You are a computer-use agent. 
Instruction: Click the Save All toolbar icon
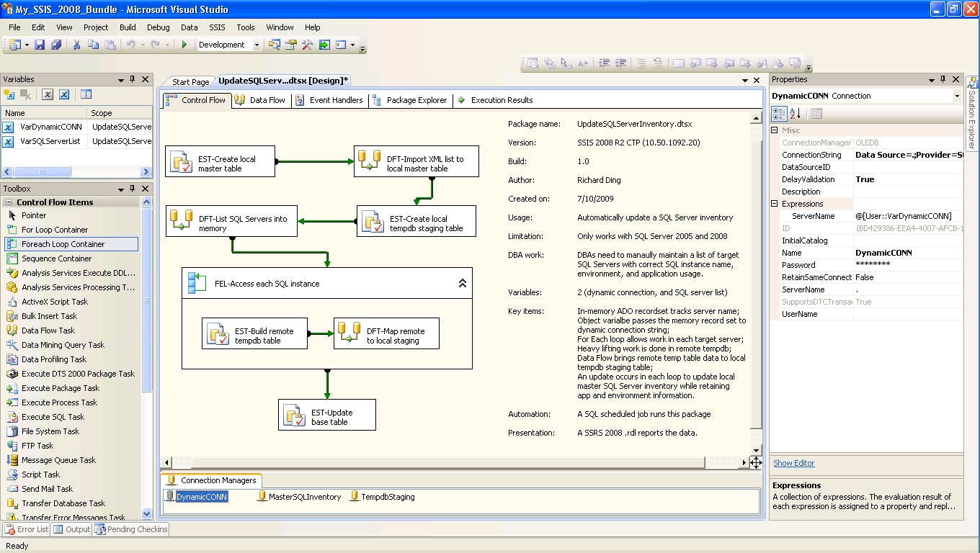[56, 45]
